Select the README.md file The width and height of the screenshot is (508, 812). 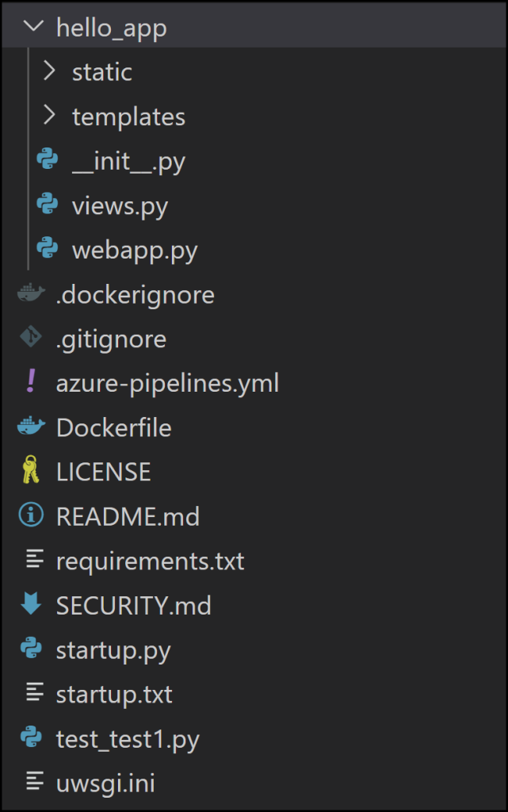pos(127,516)
